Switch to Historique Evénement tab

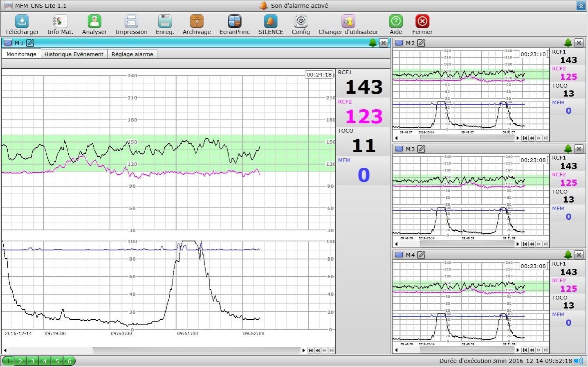point(74,54)
